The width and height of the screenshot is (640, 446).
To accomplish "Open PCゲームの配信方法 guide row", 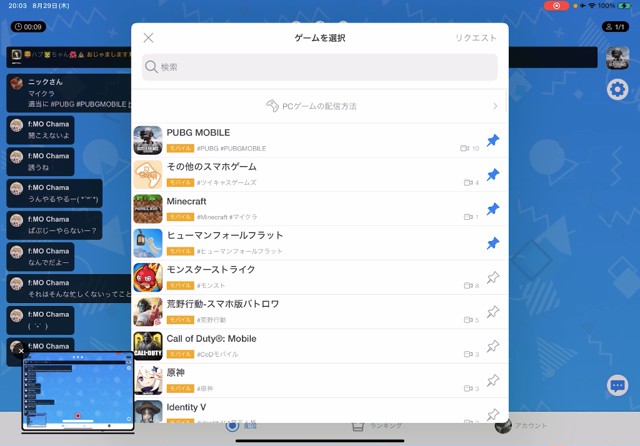I will (320, 106).
